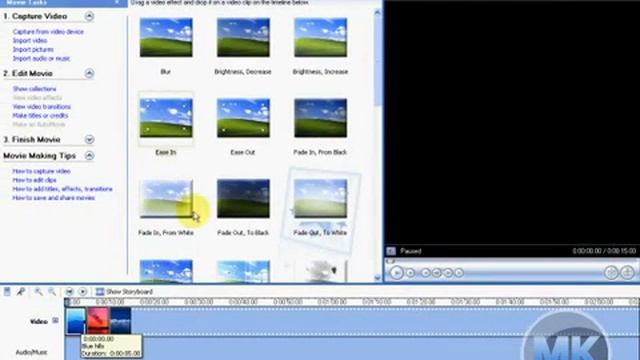The width and height of the screenshot is (640, 360).
Task: Click the Import pictures link
Action: point(33,49)
